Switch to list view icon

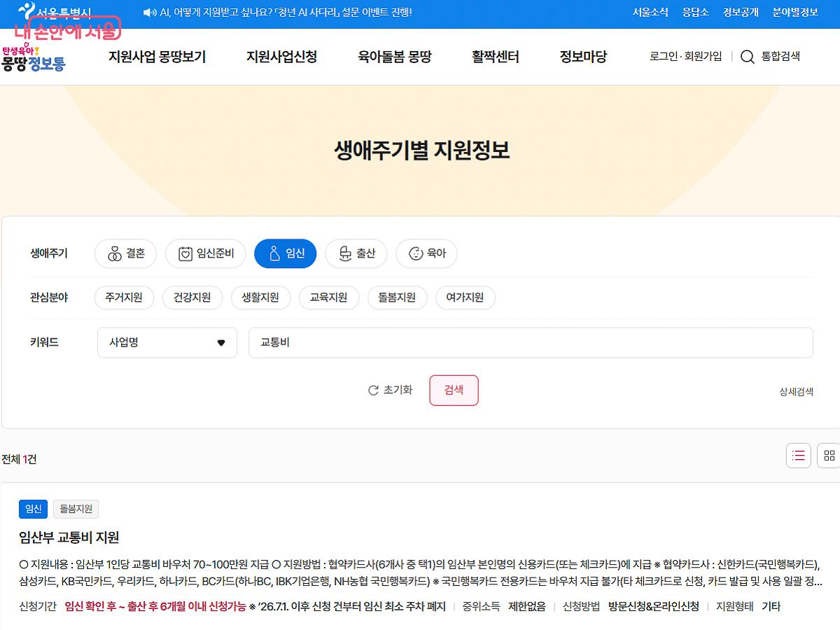(x=799, y=456)
